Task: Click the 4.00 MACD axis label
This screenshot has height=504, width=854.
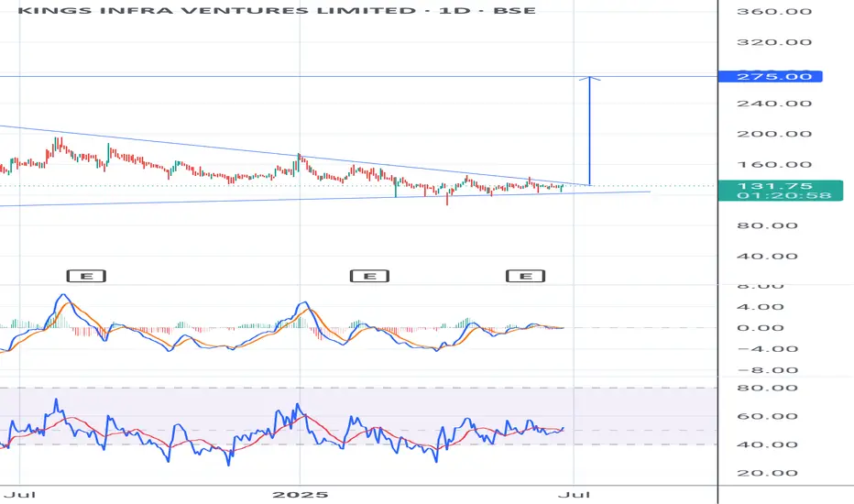Action: tap(761, 307)
